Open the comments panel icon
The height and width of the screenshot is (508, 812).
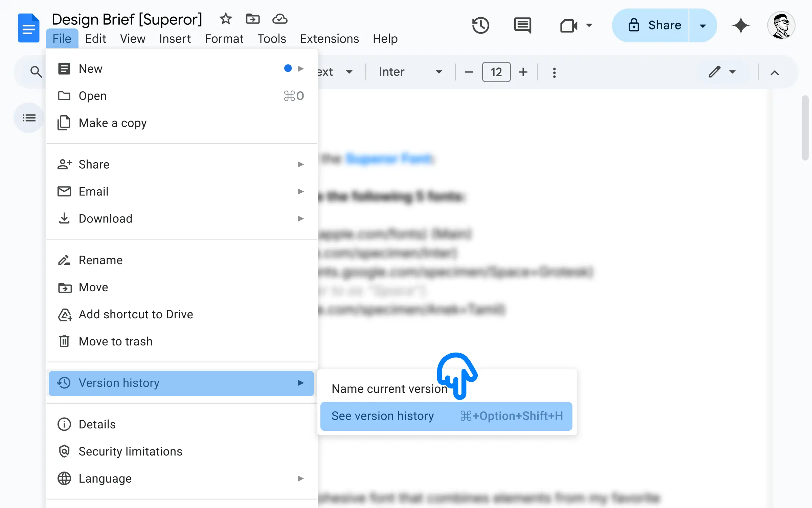tap(522, 25)
